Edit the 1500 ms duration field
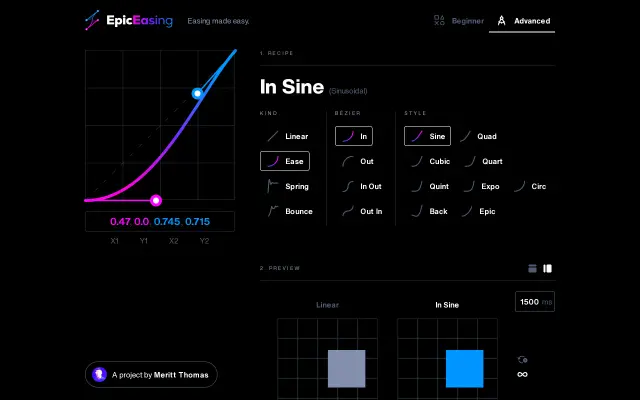This screenshot has width=640, height=400. coord(535,302)
